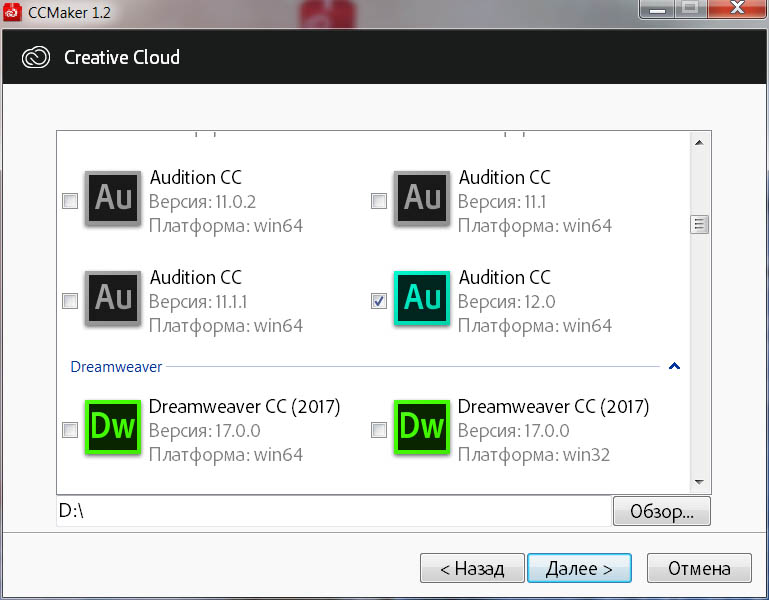Click the Dreamweaver CC (2017) win64 title
The image size is (769, 600).
point(244,407)
